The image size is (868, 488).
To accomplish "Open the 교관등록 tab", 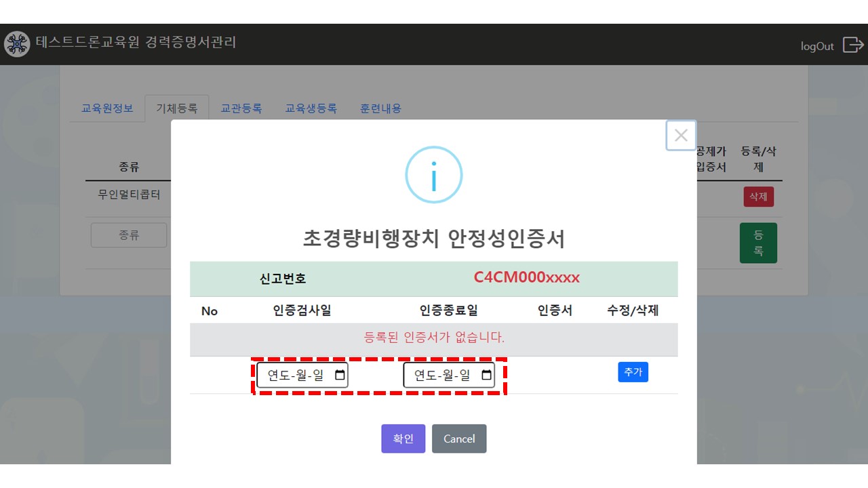I will pyautogui.click(x=241, y=108).
